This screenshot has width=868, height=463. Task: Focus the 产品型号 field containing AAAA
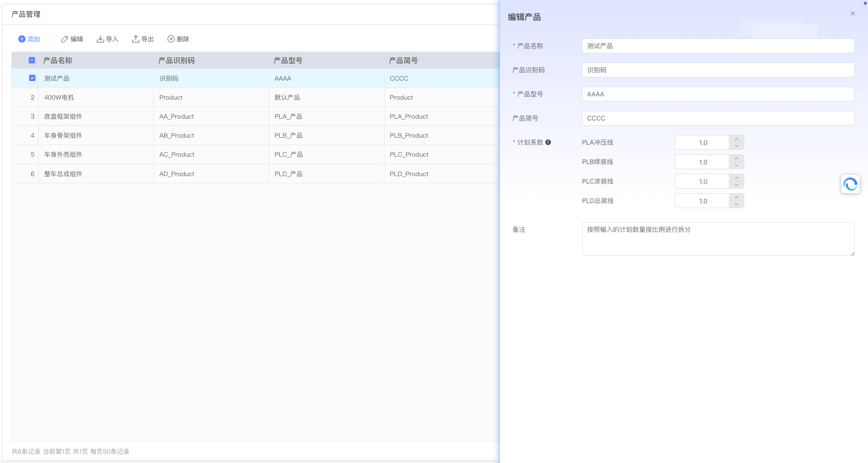[x=717, y=94]
